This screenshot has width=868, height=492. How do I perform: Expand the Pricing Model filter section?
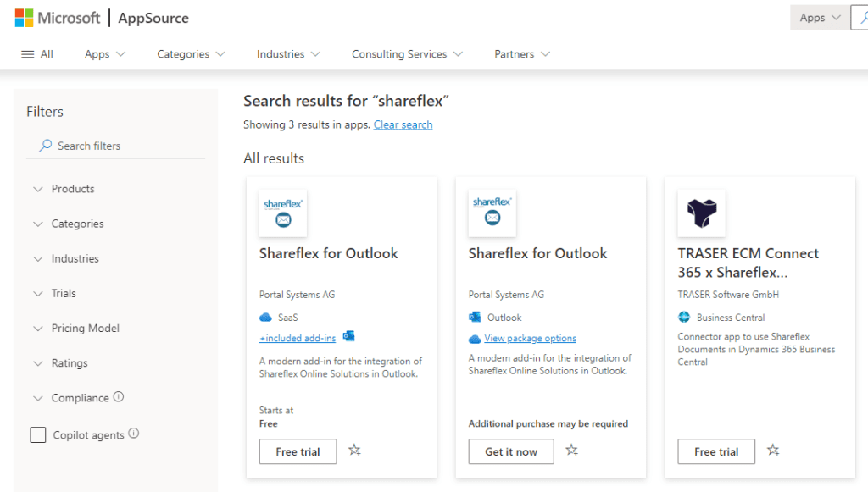coord(75,329)
